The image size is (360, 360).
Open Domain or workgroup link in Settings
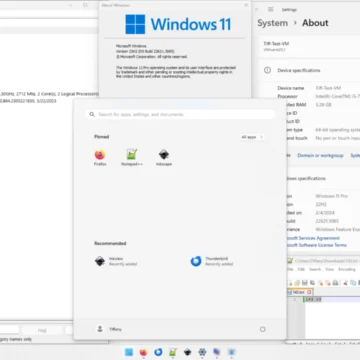tap(320, 156)
